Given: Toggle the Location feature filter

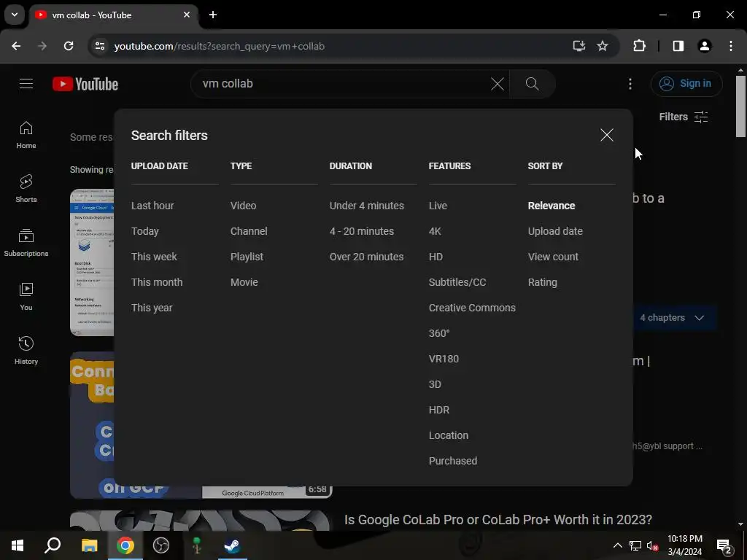Looking at the screenshot, I should [449, 435].
